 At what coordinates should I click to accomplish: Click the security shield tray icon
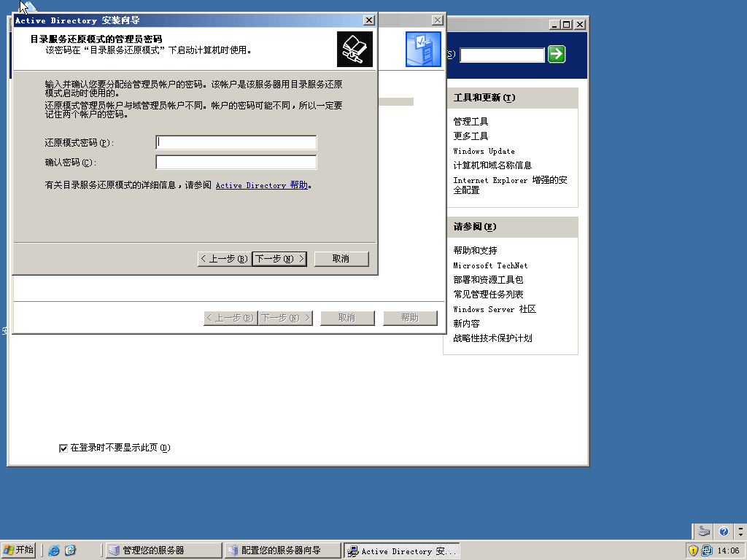point(693,551)
